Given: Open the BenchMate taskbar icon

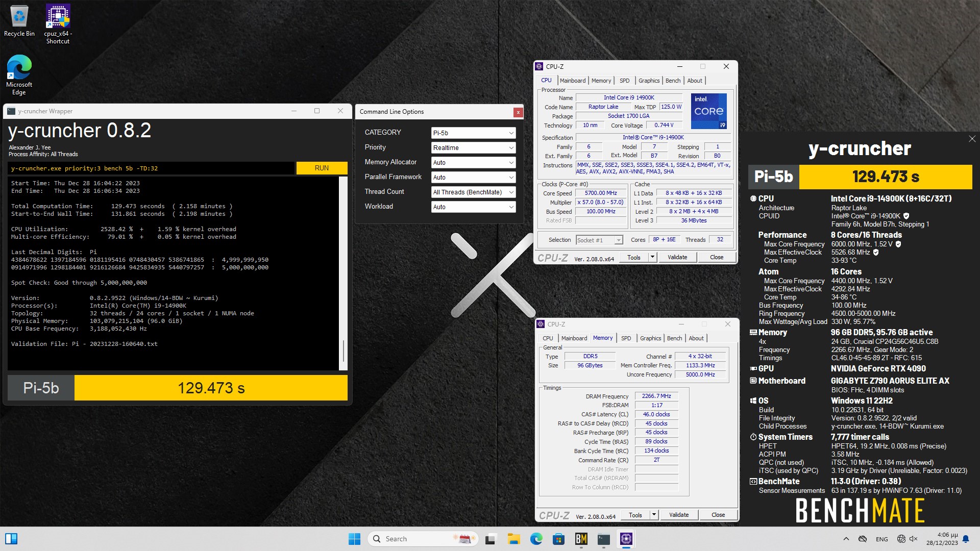Looking at the screenshot, I should (x=581, y=539).
